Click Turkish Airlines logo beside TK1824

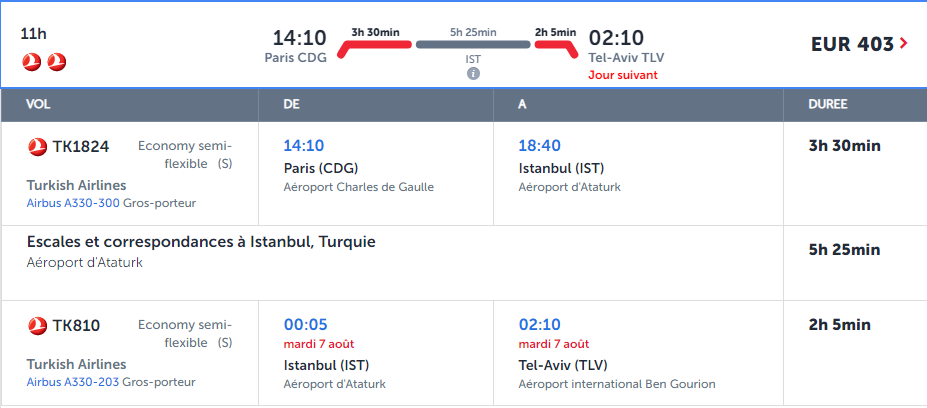[x=37, y=147]
